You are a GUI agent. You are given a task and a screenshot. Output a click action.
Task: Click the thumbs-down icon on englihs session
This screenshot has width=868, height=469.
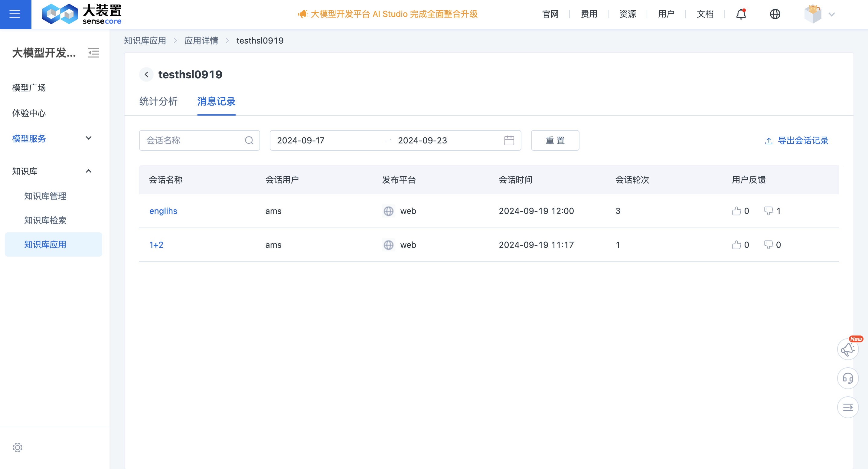768,211
